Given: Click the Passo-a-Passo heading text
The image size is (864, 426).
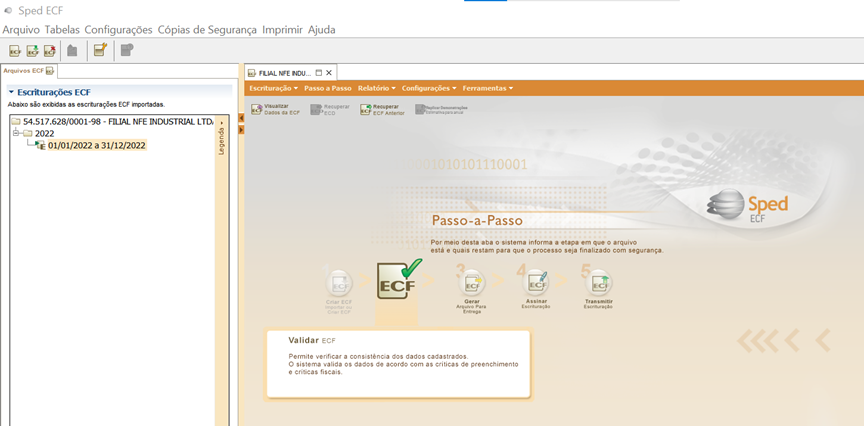Looking at the screenshot, I should pos(477,221).
